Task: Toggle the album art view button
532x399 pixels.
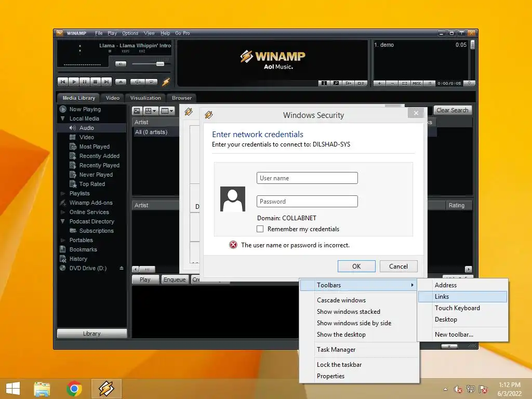Action: (x=137, y=111)
